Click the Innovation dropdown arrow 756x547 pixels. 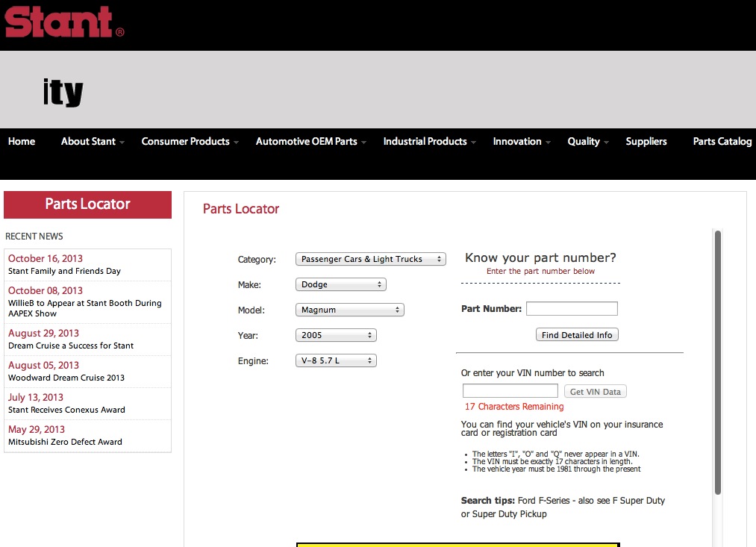(x=548, y=143)
